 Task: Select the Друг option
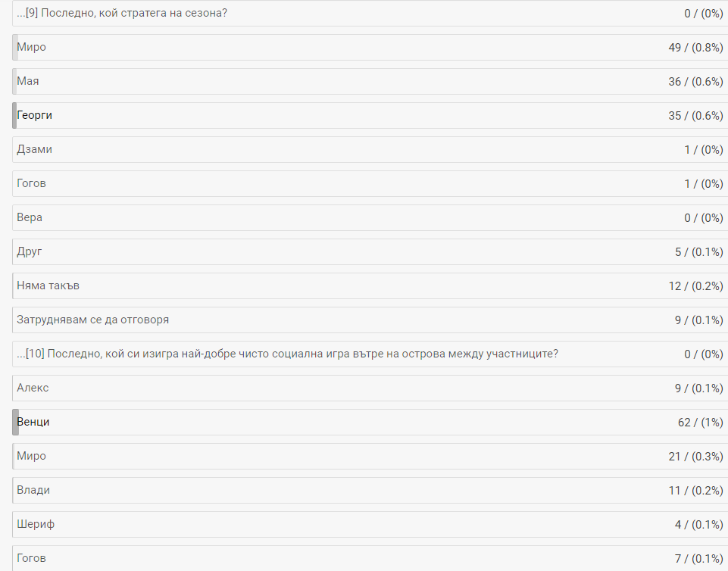click(370, 251)
